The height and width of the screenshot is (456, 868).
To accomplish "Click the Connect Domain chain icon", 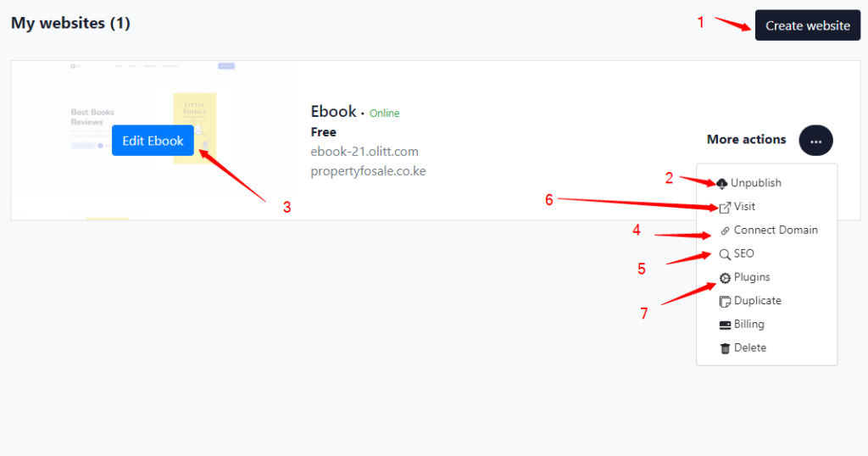I will click(725, 231).
